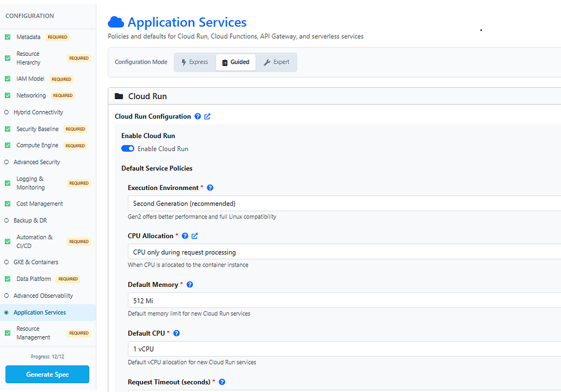Screen dimensions: 561x392
Task: Go to Backup & DR section
Action: [x=48, y=220]
